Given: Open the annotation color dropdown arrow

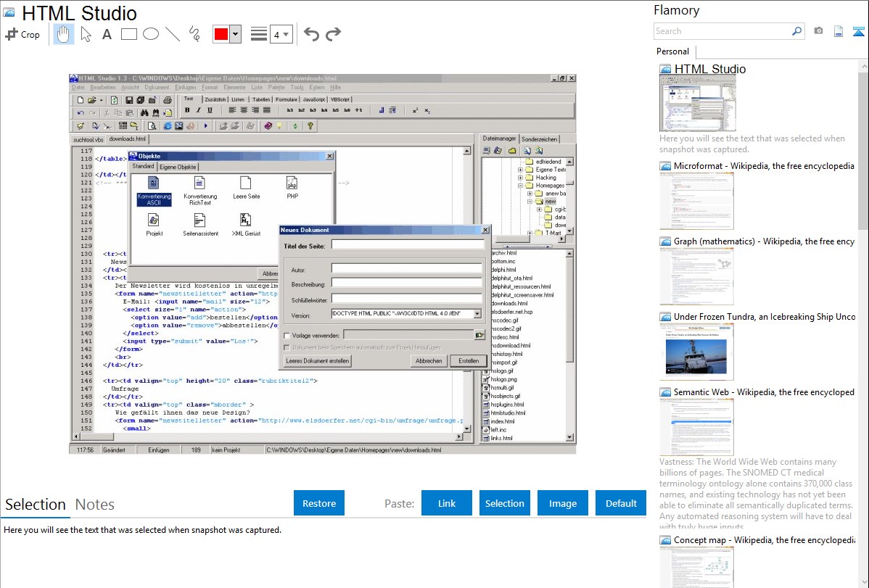Looking at the screenshot, I should 235,34.
